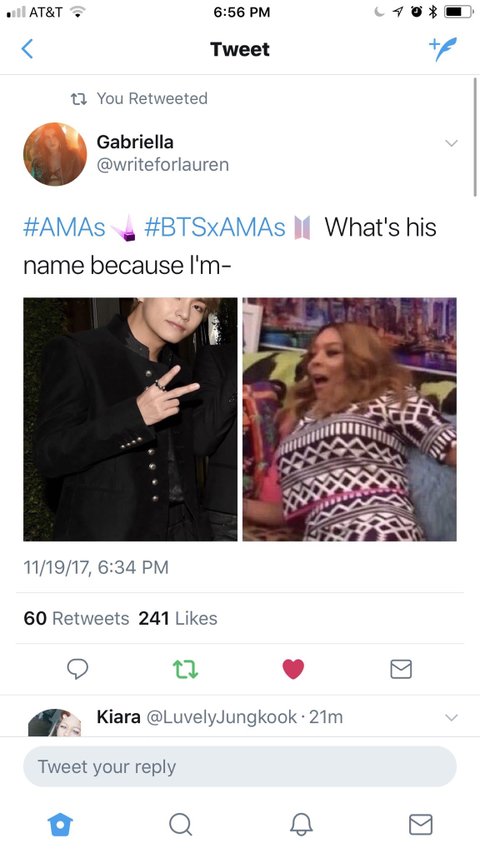Open the right image of woman in patterned dress
This screenshot has height=853, width=480.
(x=349, y=419)
